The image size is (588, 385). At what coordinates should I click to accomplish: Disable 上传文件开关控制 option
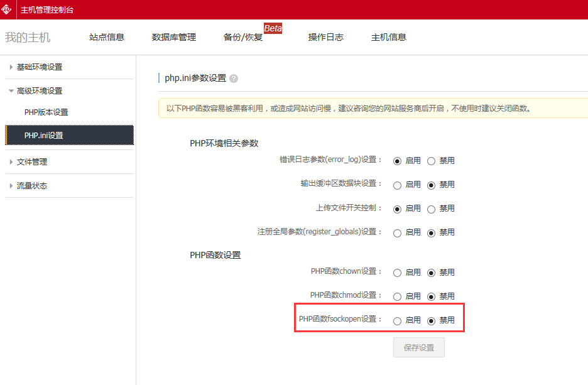click(432, 209)
